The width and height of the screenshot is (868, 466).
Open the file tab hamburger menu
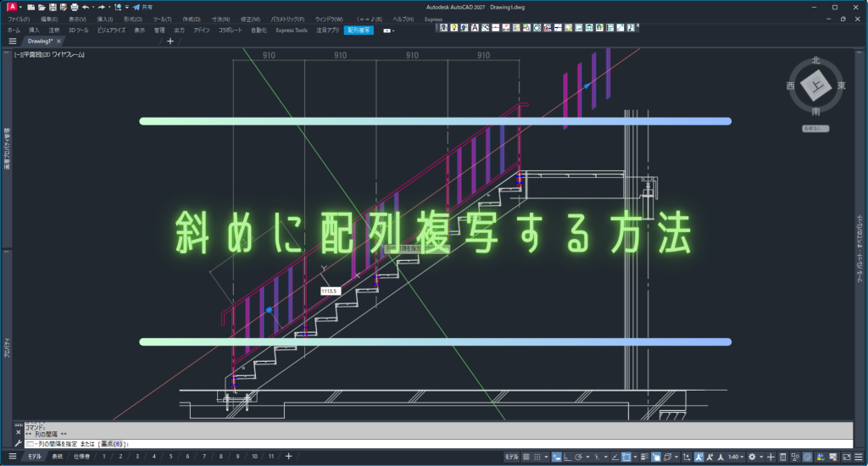tap(12, 41)
